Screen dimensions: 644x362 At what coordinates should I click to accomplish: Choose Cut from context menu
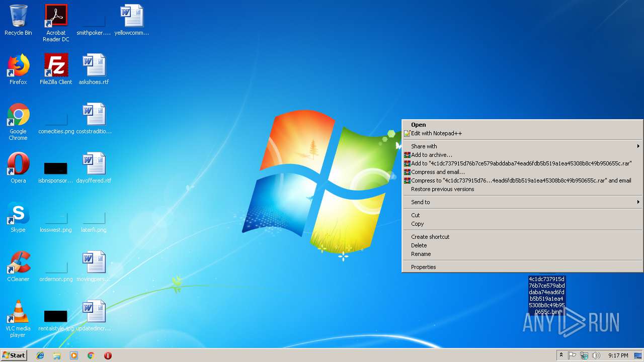pos(522,215)
